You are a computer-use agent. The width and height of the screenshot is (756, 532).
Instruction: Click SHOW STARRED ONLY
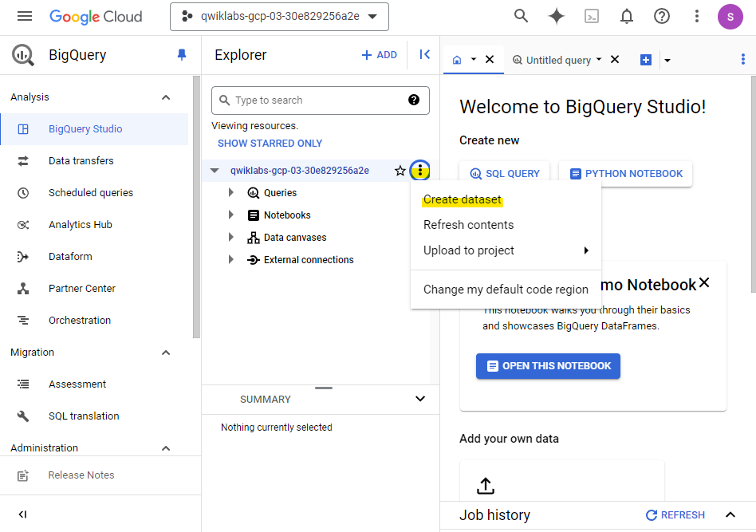[270, 144]
